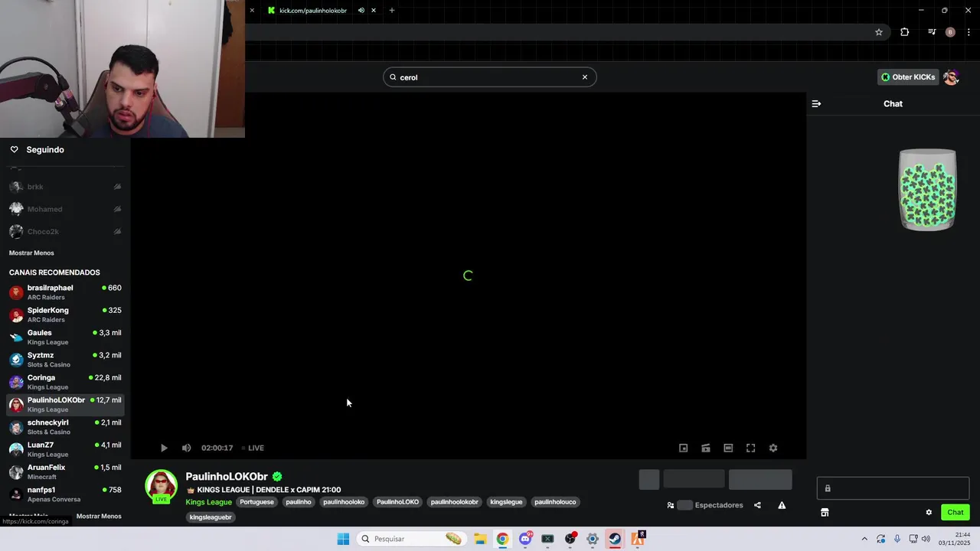Viewport: 980px width, 551px height.
Task: Click the Obter KICKs button
Action: click(908, 77)
